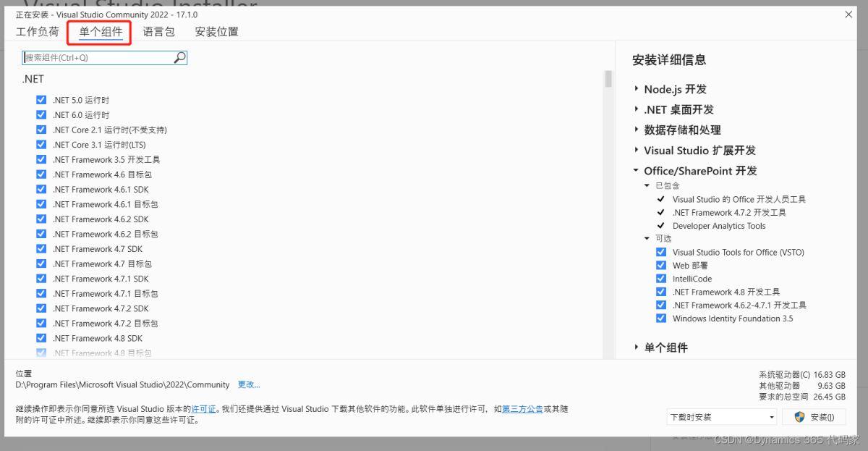This screenshot has height=451, width=868.
Task: Expand 数据存储和处理 in install details
Action: tap(636, 130)
